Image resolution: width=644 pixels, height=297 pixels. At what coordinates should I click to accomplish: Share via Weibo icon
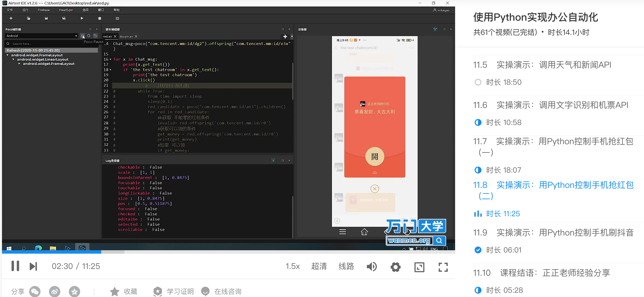pyautogui.click(x=55, y=291)
